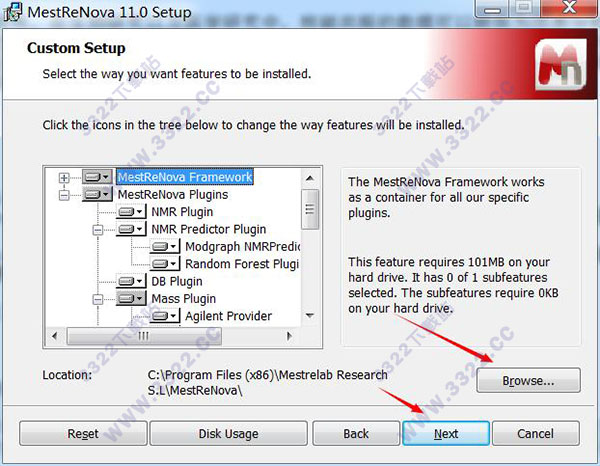Open install option dropdown for MestReNova Framework
The height and width of the screenshot is (466, 600).
coord(97,177)
